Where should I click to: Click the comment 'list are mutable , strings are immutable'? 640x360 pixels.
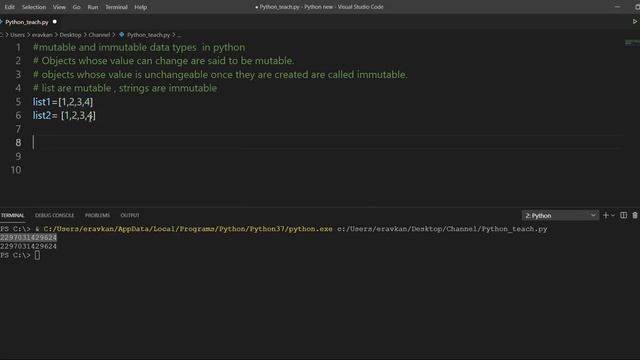coord(125,88)
